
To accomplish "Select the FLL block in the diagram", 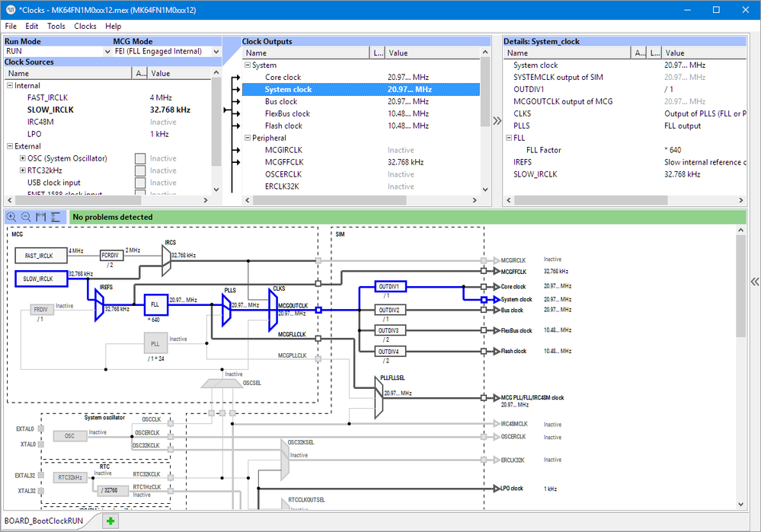I will pos(156,304).
